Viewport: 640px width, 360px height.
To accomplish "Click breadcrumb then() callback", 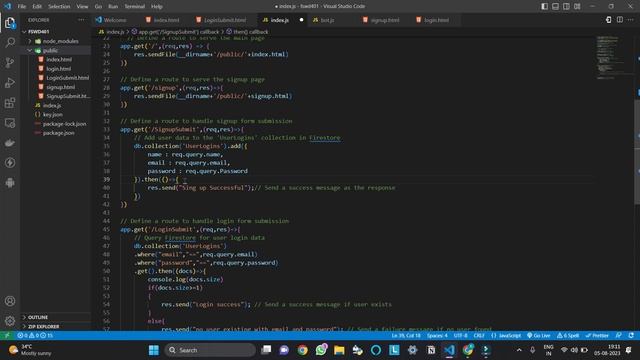I will coord(247,31).
